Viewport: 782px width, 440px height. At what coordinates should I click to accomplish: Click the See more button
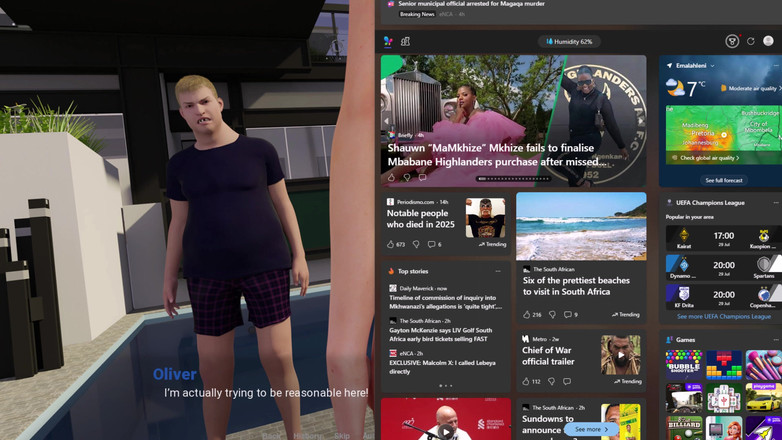coord(591,429)
